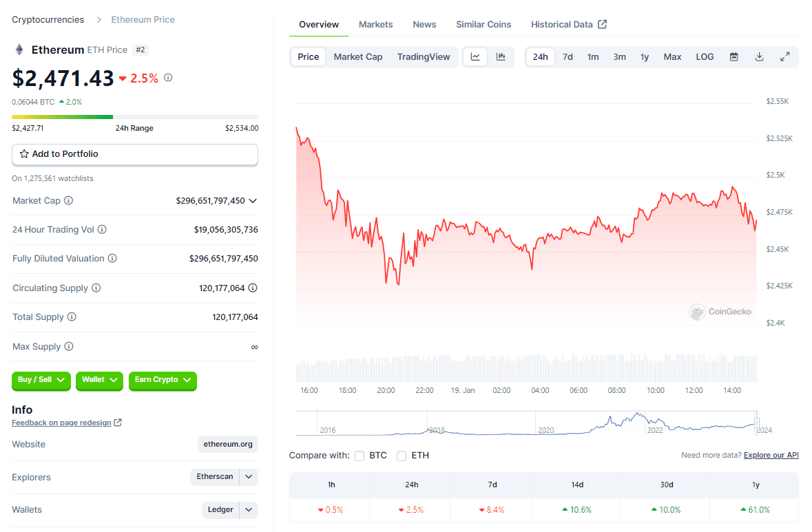Click the Ethereum diamond logo icon
The image size is (812, 532).
tap(19, 50)
